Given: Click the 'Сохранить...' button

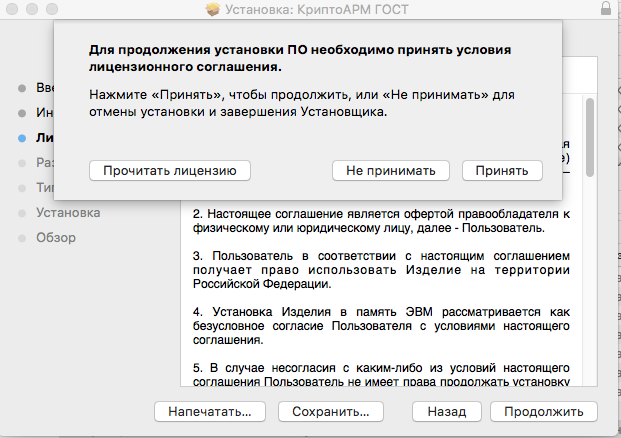Looking at the screenshot, I should tap(331, 411).
